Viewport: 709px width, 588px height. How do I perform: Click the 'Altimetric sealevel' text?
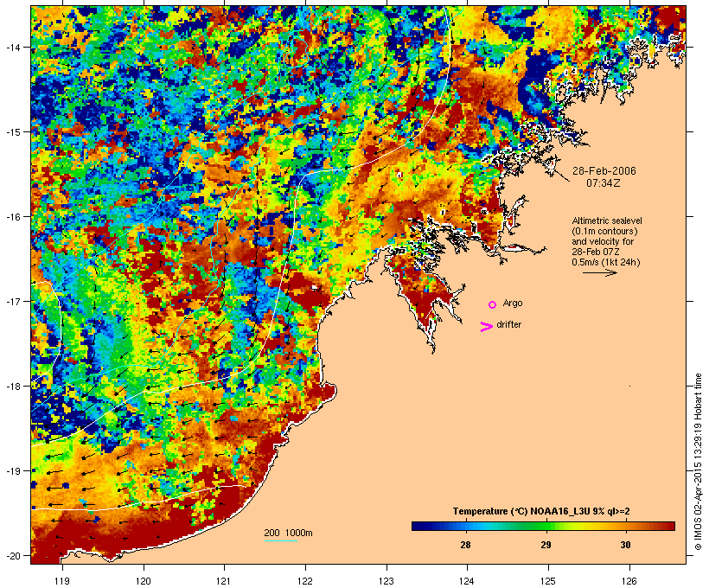tap(607, 220)
